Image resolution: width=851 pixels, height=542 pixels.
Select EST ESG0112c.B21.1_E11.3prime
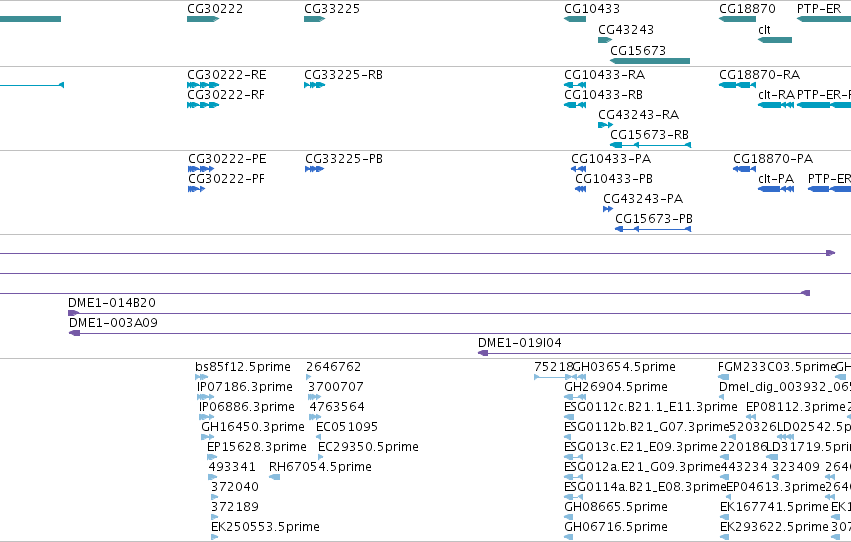point(569,417)
